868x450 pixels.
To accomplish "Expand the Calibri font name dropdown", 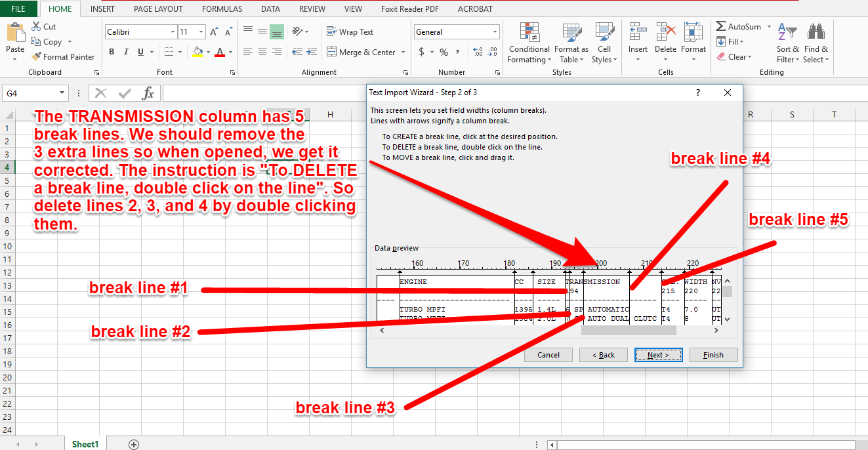I will pyautogui.click(x=173, y=32).
